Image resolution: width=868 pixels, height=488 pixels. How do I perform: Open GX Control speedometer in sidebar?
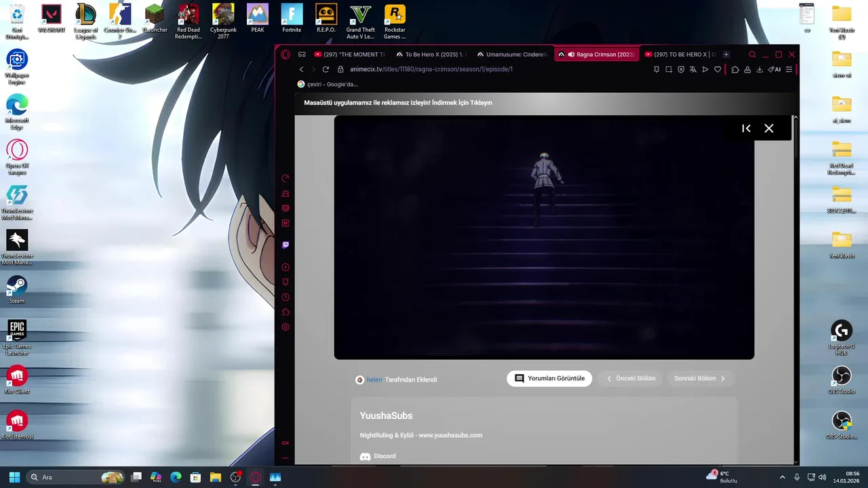[x=285, y=178]
